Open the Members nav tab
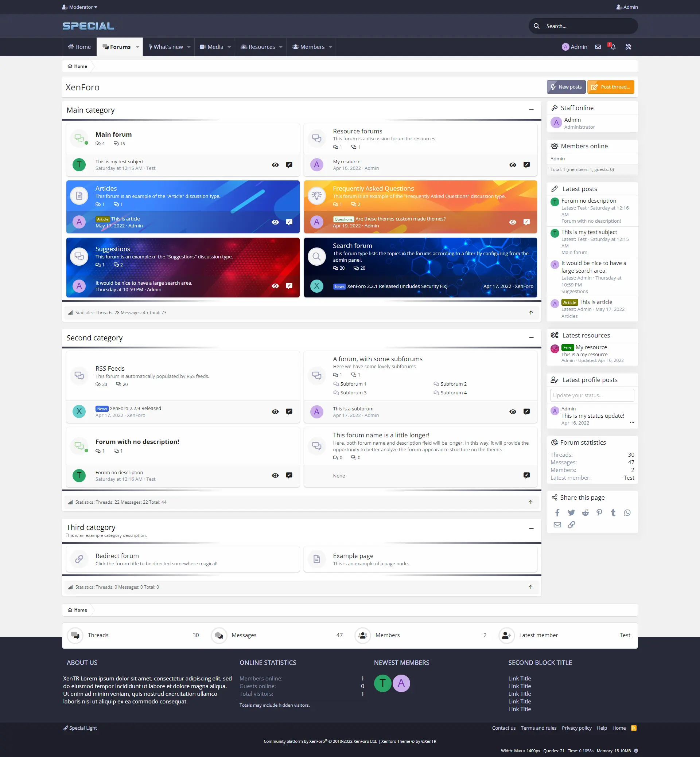 coord(308,47)
